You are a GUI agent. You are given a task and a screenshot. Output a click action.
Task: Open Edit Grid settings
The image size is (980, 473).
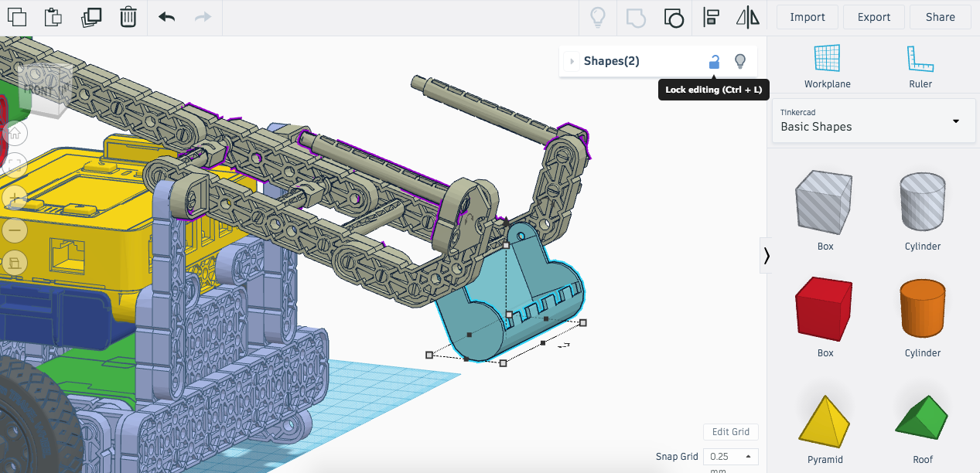click(x=730, y=431)
